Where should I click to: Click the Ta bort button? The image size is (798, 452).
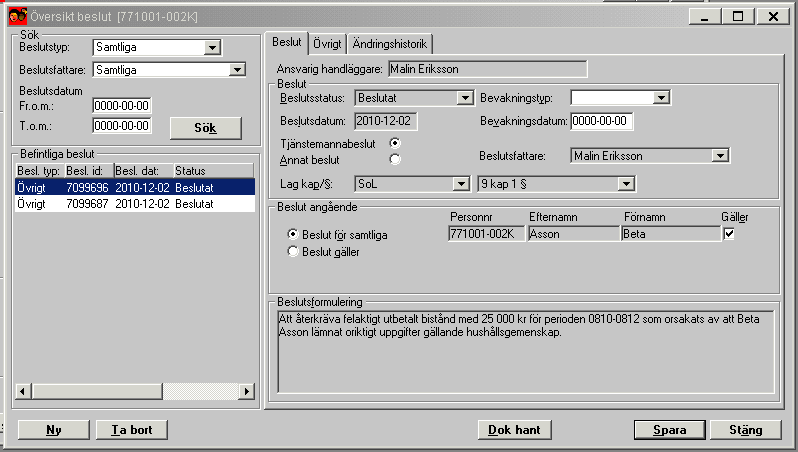coord(132,430)
